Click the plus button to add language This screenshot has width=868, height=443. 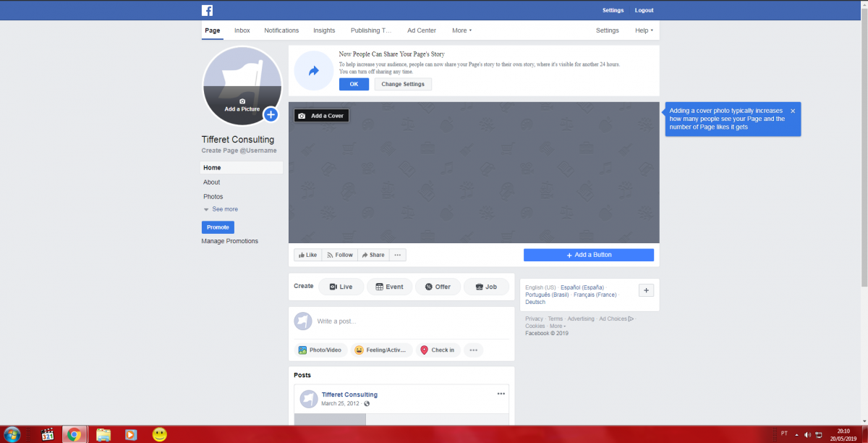(x=647, y=290)
